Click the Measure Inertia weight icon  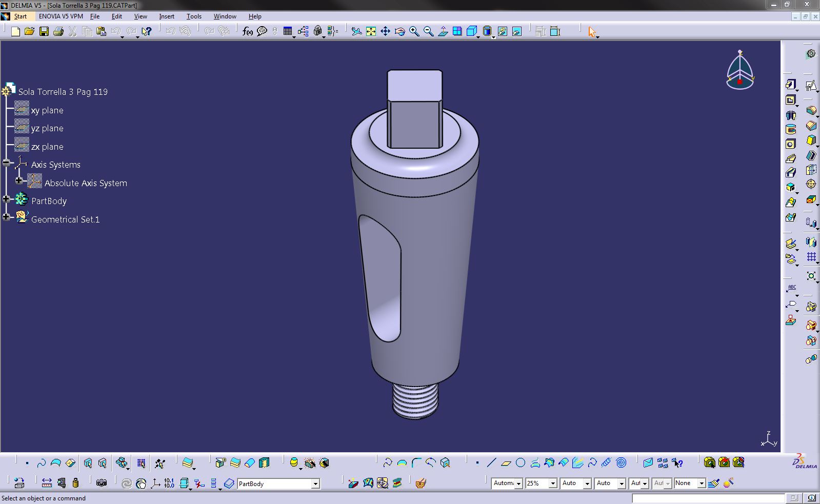[75, 483]
